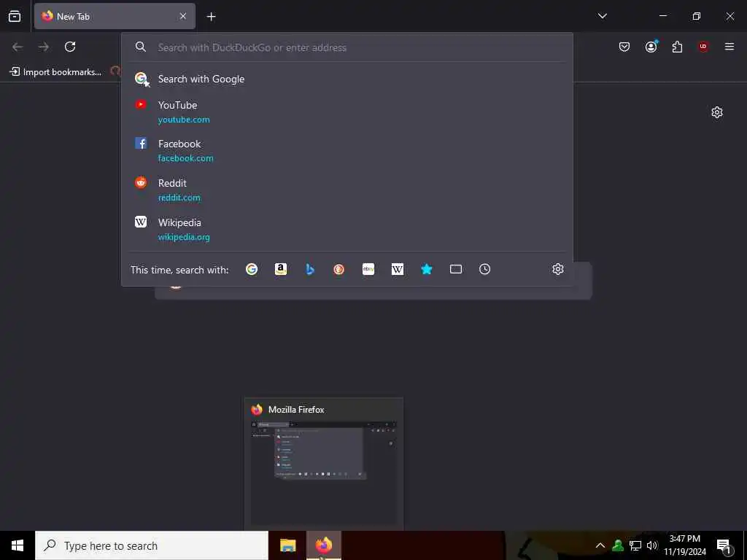The height and width of the screenshot is (560, 747).
Task: Search this time with DuckDuckGo icon
Action: pyautogui.click(x=338, y=270)
